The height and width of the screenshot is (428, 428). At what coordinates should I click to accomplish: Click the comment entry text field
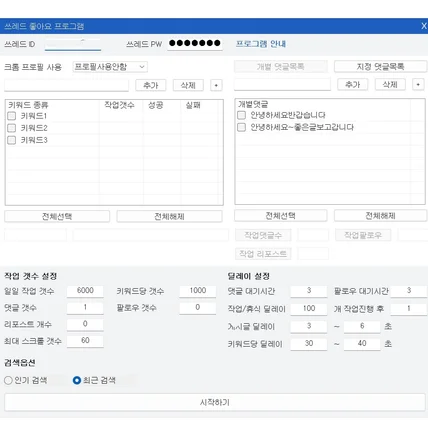pos(282,84)
